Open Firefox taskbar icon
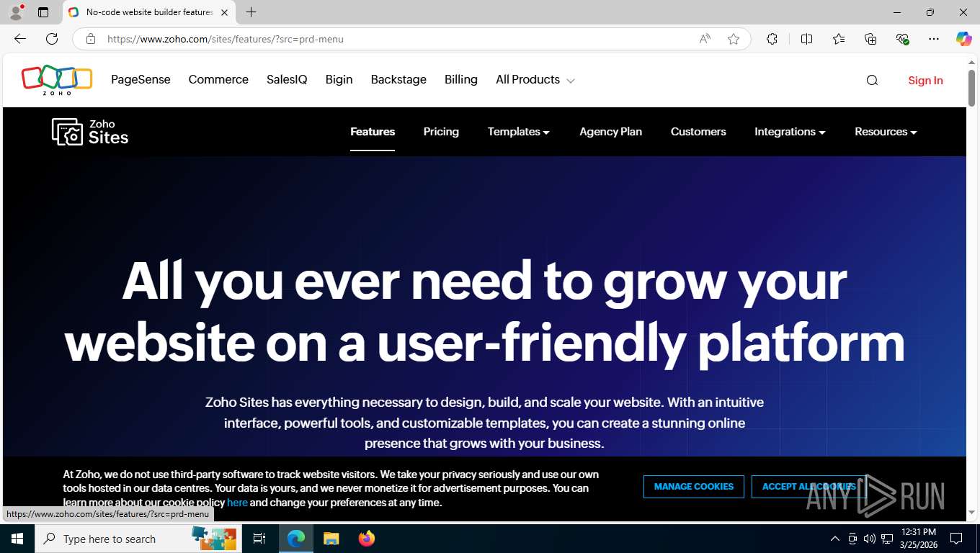This screenshot has height=553, width=980. pos(367,539)
